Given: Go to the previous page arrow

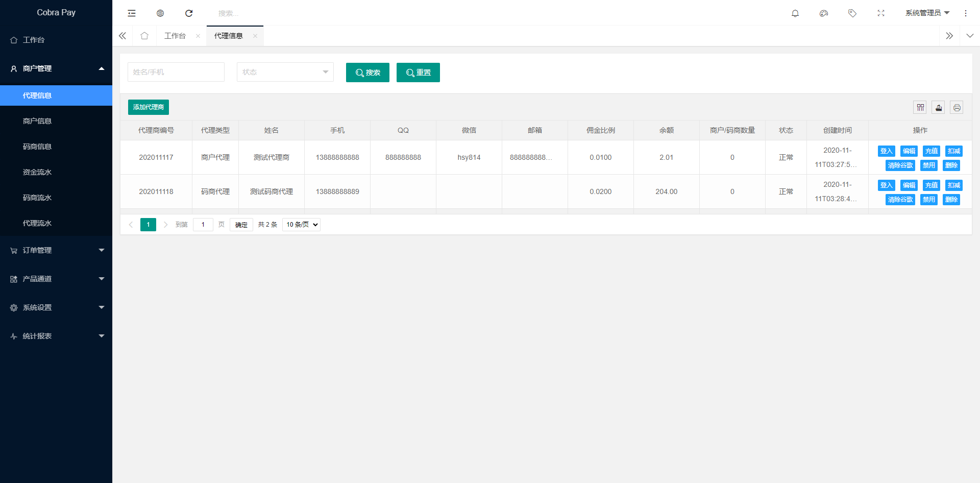Looking at the screenshot, I should 131,225.
